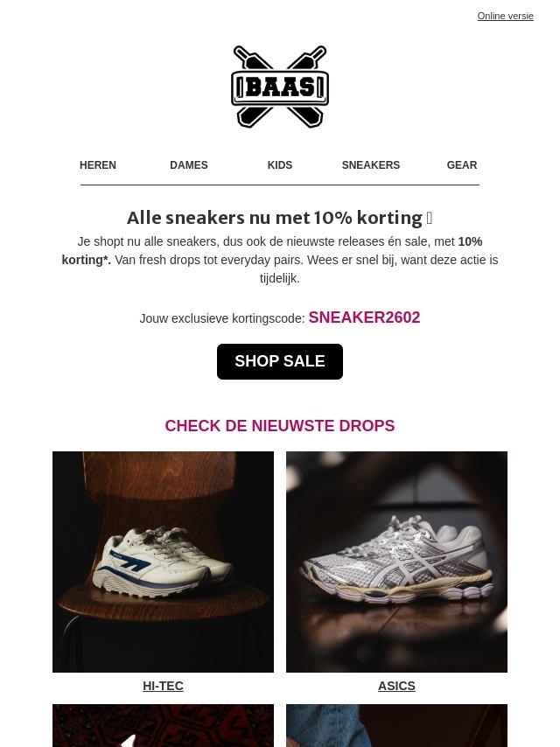Open the bottom-left partially visible product image
560x747 pixels.
pos(163,725)
